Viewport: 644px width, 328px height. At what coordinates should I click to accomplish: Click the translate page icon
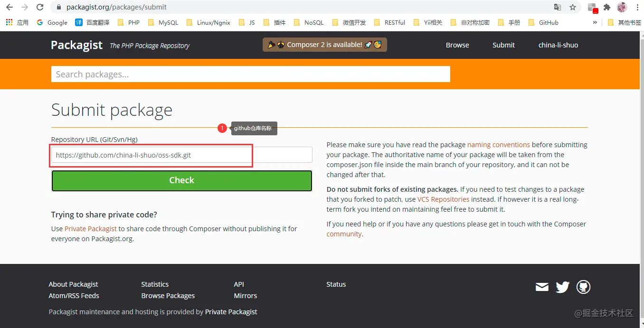tap(558, 7)
